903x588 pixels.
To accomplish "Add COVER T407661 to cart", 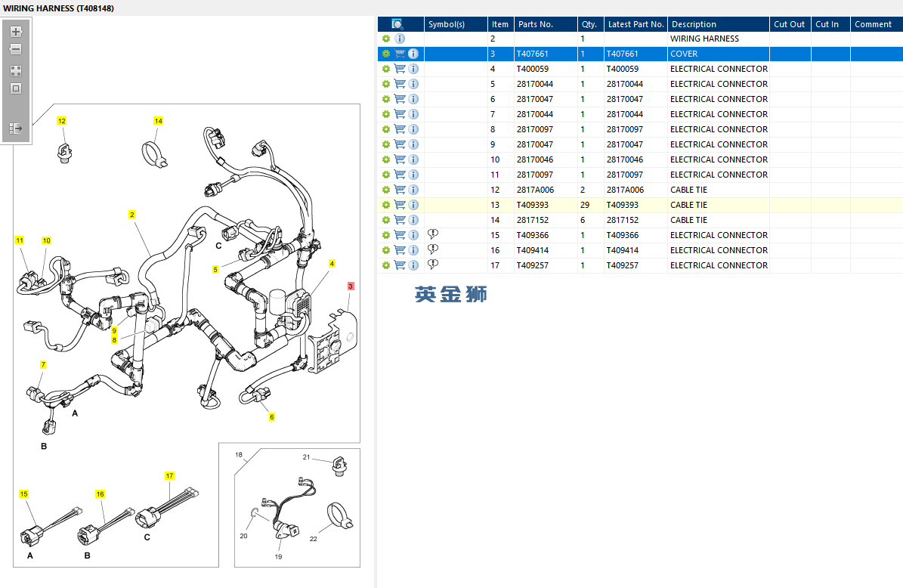I will click(400, 54).
